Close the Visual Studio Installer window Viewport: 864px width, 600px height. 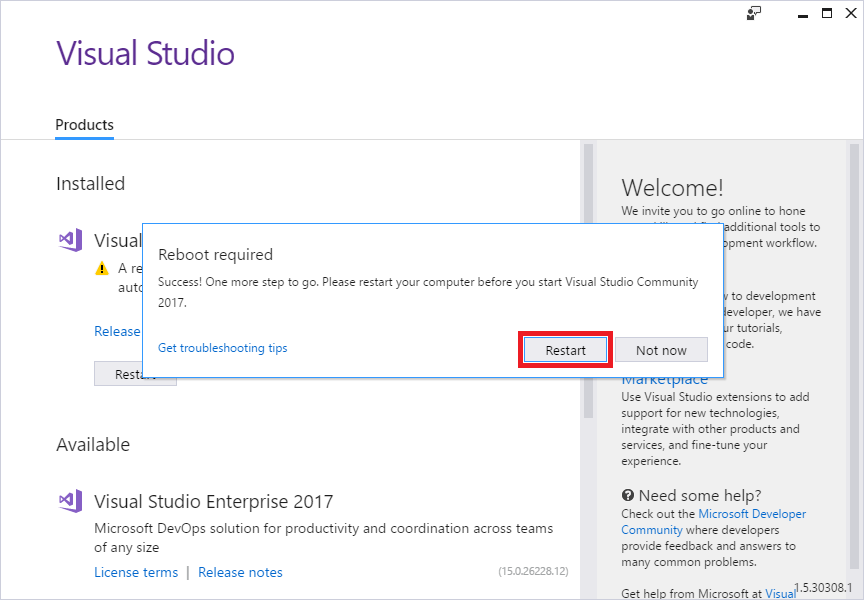851,13
